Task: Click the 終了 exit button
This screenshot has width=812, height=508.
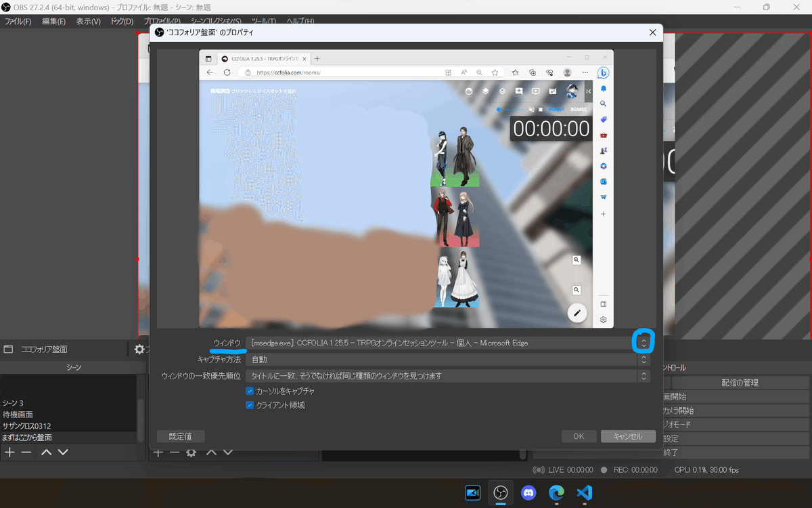Action: 736,452
